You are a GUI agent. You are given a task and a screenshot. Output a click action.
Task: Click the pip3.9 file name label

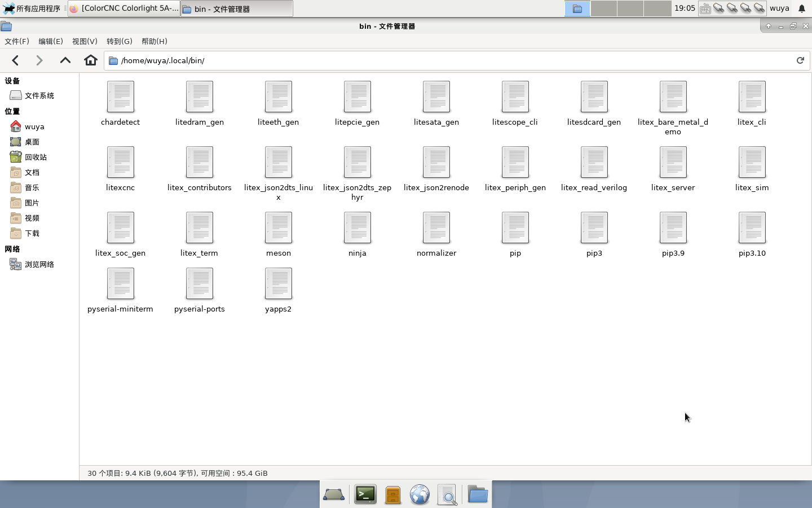click(x=673, y=253)
